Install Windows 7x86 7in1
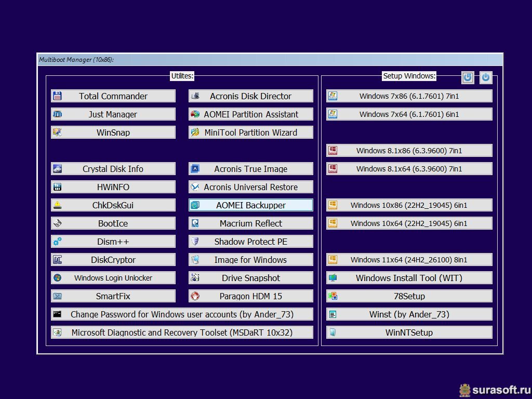The height and width of the screenshot is (399, 532). click(x=409, y=96)
